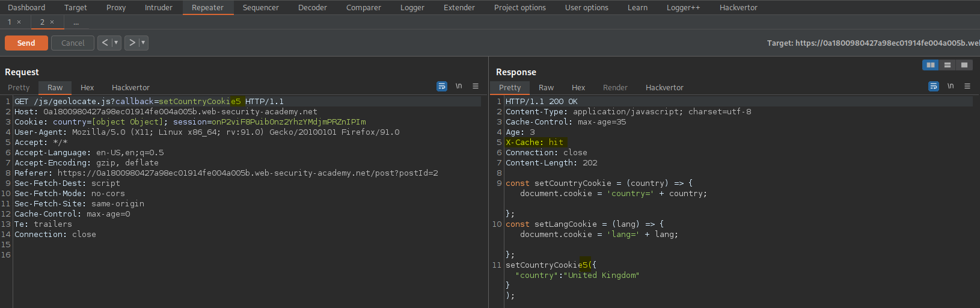Switch to the Target tab
The height and width of the screenshot is (308, 980).
(76, 8)
